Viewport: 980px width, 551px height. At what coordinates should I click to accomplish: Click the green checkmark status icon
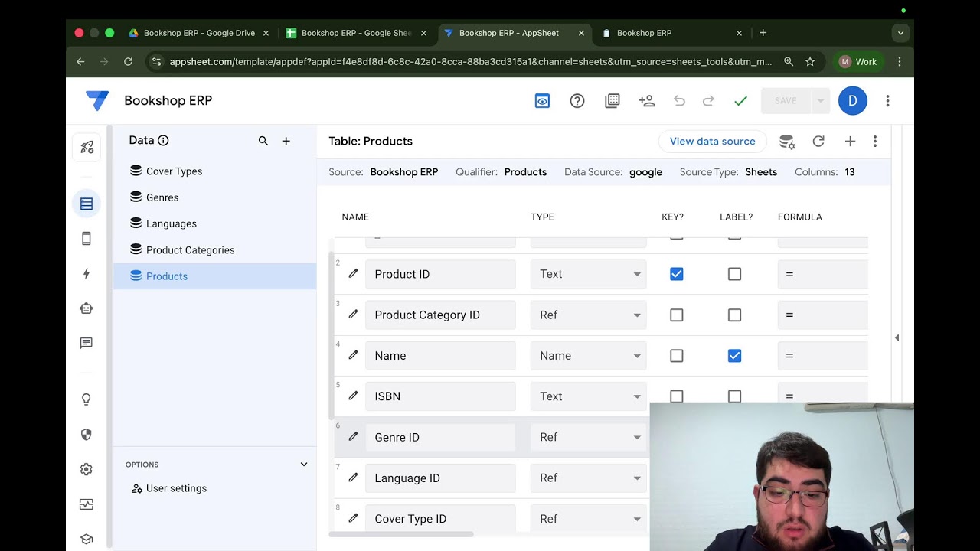tap(740, 101)
